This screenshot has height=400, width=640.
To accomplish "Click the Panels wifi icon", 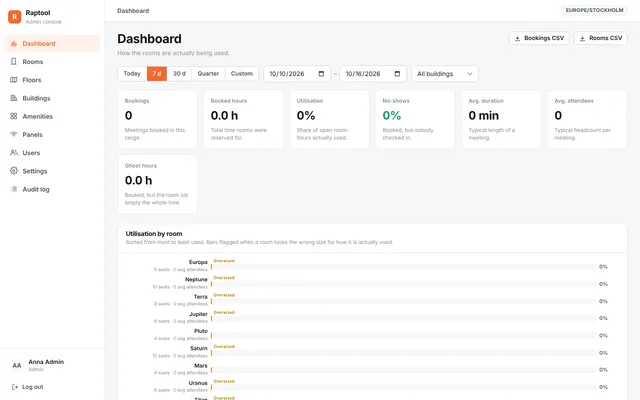I will point(14,134).
